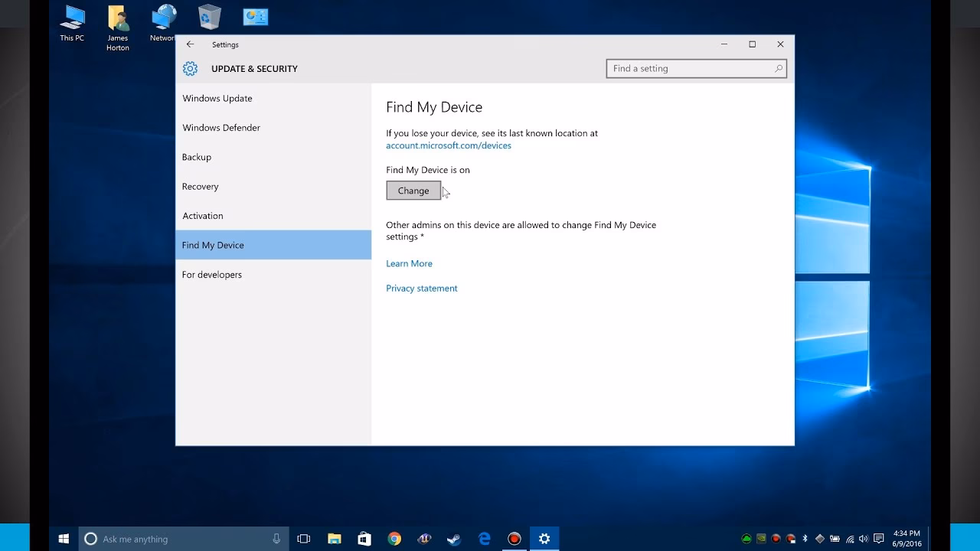Click the back arrow in Settings
Viewport: 980px width, 551px height.
click(190, 44)
